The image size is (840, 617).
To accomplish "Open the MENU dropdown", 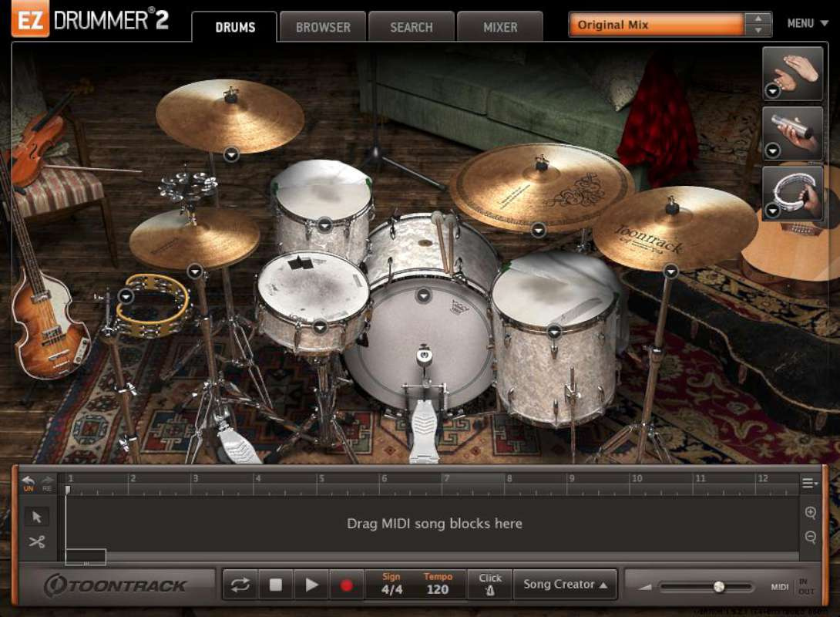I will 801,23.
